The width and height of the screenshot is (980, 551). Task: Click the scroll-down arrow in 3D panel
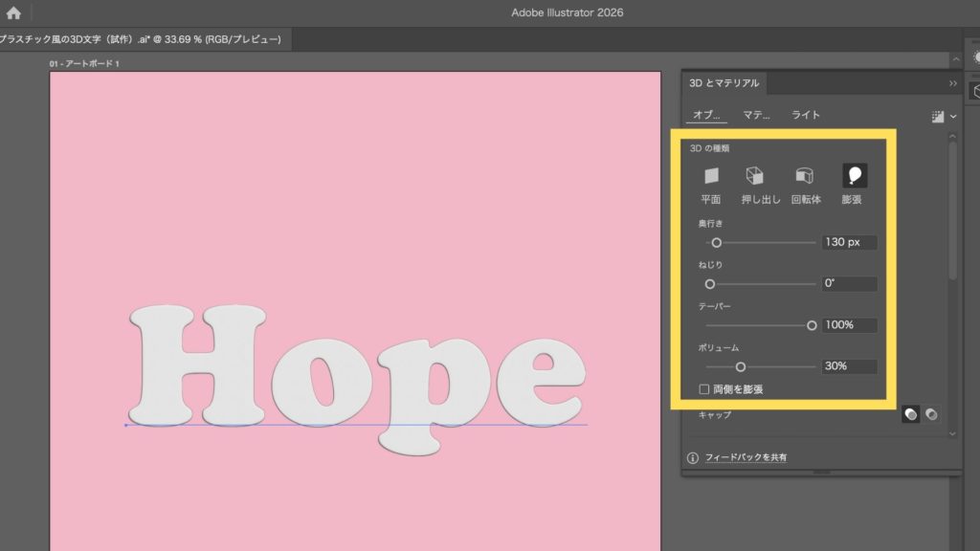point(952,433)
